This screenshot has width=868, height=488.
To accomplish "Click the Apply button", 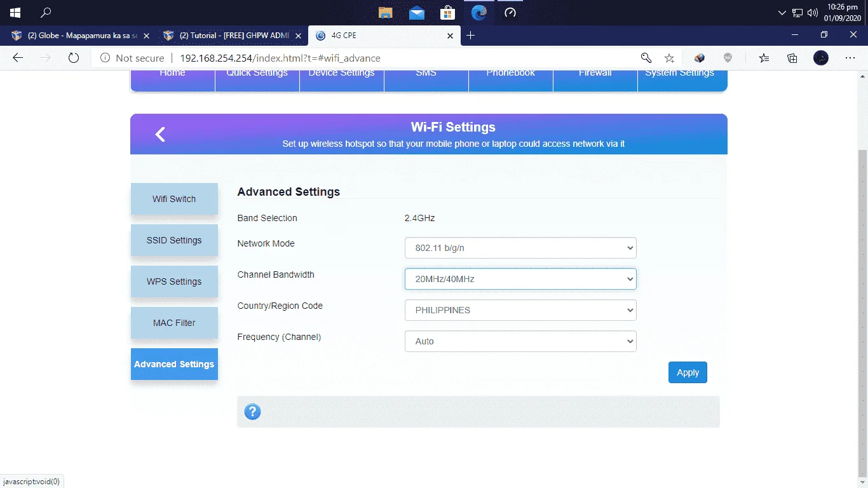I will point(688,372).
